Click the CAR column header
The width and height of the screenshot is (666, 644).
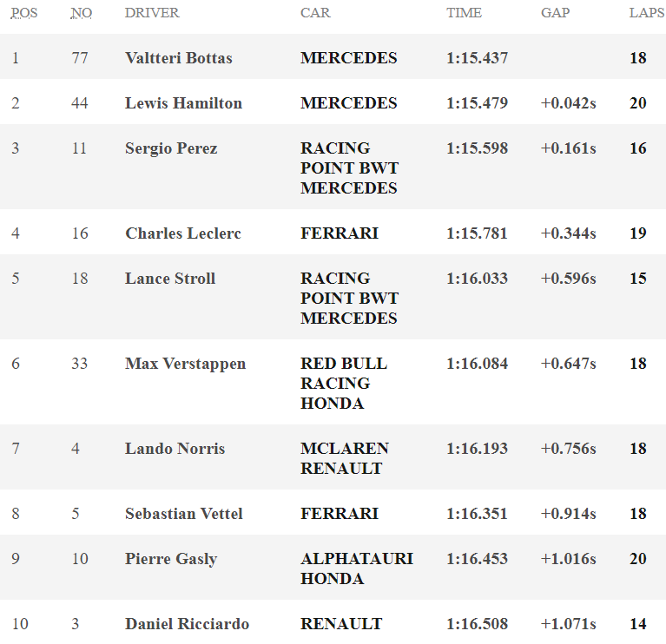coord(315,13)
